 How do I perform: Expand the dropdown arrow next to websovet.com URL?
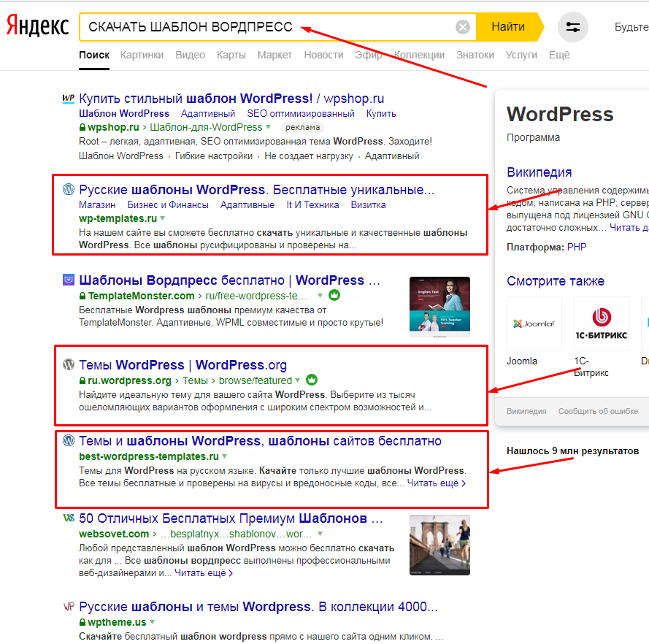[320, 534]
